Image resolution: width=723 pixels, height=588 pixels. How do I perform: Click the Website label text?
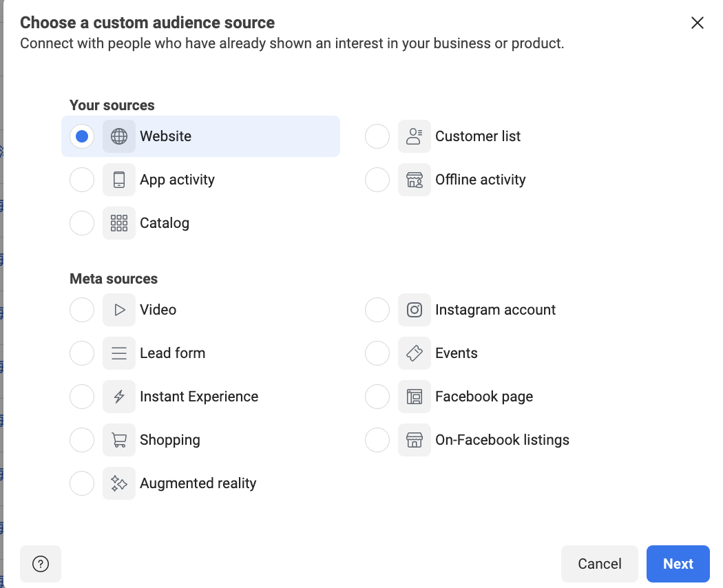coord(165,136)
